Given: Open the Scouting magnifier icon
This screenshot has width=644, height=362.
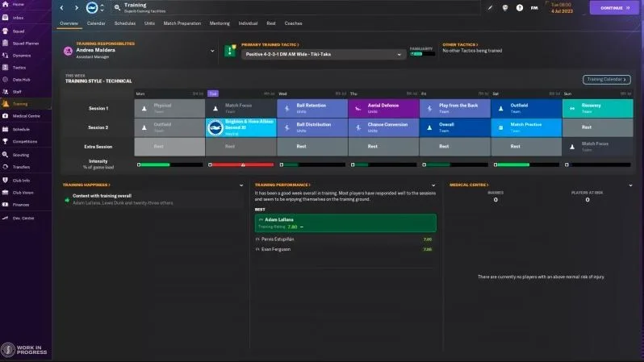Looking at the screenshot, I should [x=6, y=155].
